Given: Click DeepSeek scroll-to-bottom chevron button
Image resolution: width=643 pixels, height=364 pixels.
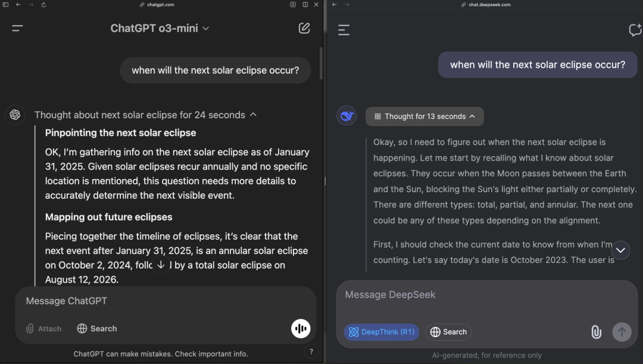Looking at the screenshot, I should [x=620, y=250].
